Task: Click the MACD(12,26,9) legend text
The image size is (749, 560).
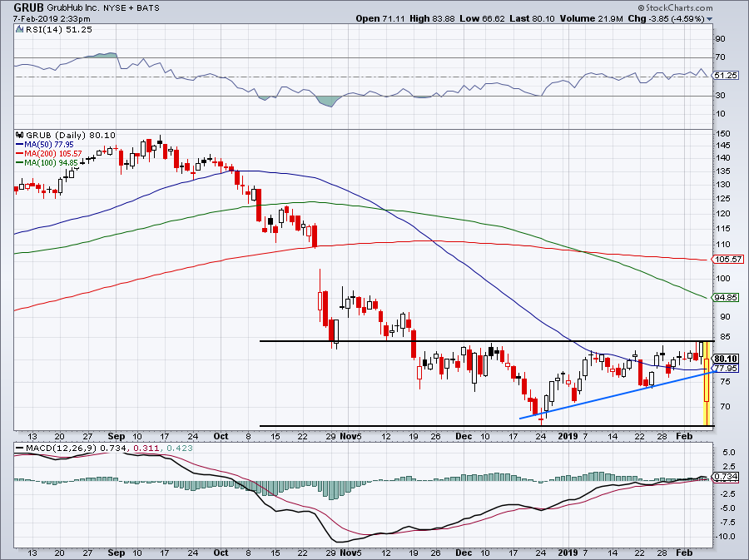Action: (x=61, y=448)
